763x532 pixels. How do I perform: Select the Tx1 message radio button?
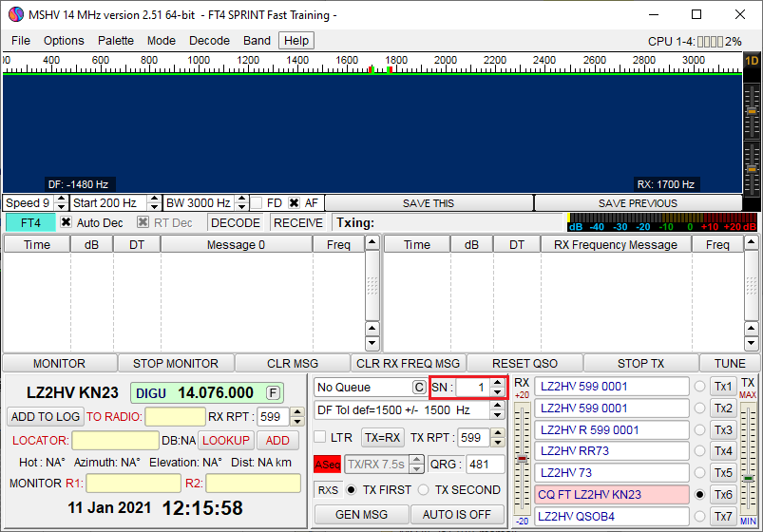(x=699, y=387)
